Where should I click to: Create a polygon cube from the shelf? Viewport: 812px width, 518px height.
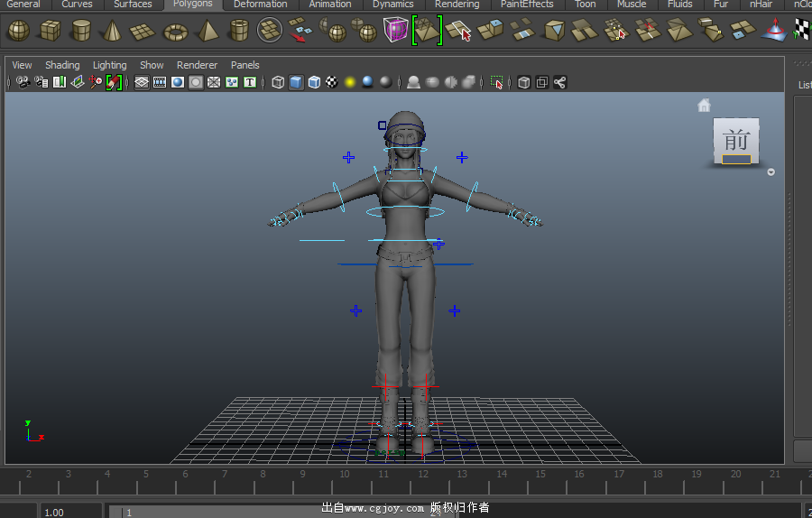[51, 30]
